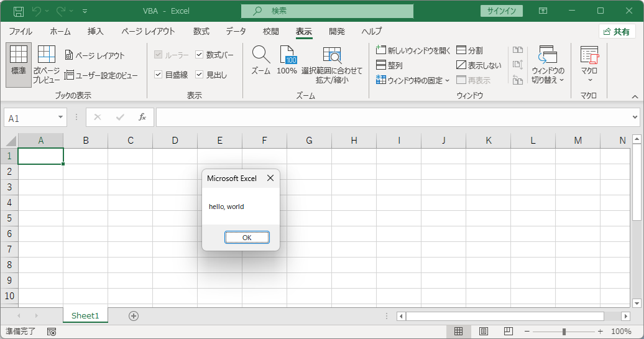The height and width of the screenshot is (339, 644).
Task: Switch to the 数式 tab
Action: coord(201,31)
